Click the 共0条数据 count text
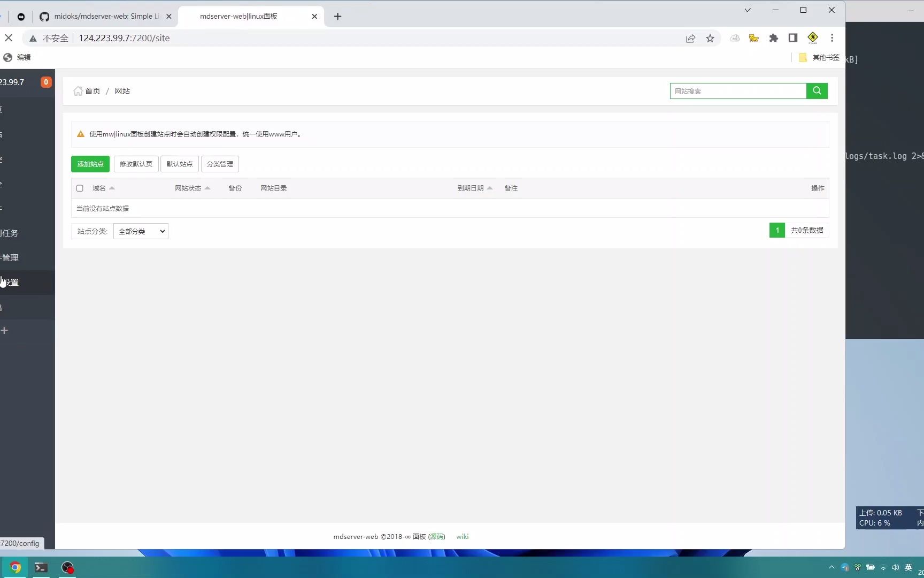The width and height of the screenshot is (924, 578). click(x=807, y=230)
